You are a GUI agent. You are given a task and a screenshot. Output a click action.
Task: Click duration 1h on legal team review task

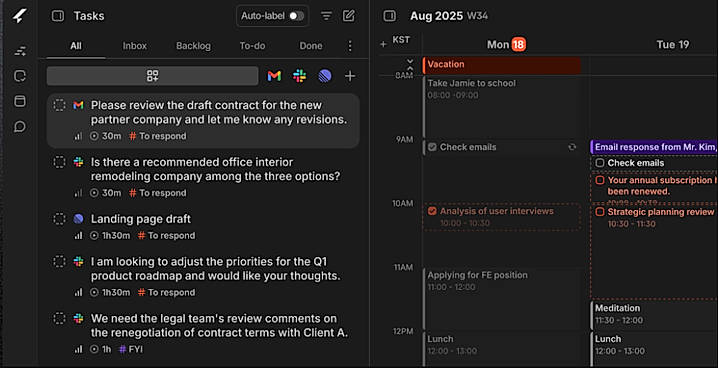101,349
